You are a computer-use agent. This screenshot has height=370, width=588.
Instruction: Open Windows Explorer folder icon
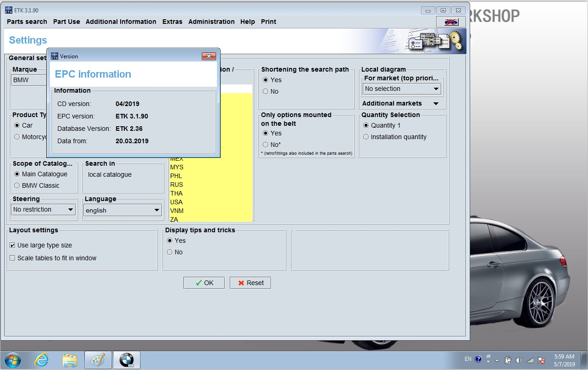pos(70,360)
